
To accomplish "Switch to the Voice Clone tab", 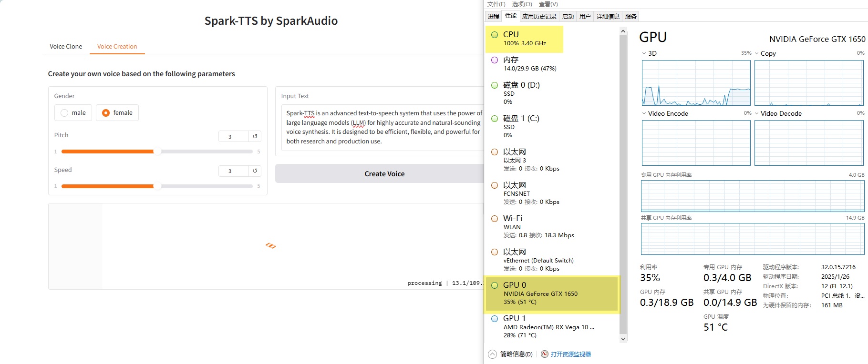I will 66,46.
